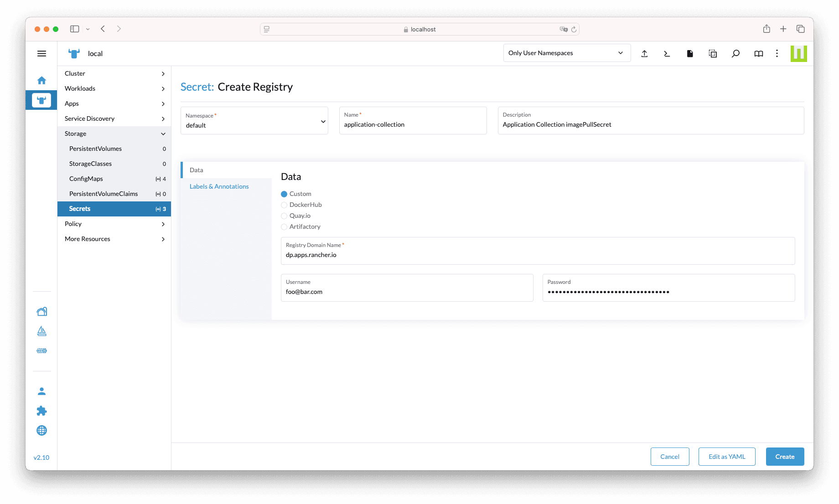Image resolution: width=839 pixels, height=504 pixels.
Task: Click the Edit as YAML button
Action: pos(726,457)
